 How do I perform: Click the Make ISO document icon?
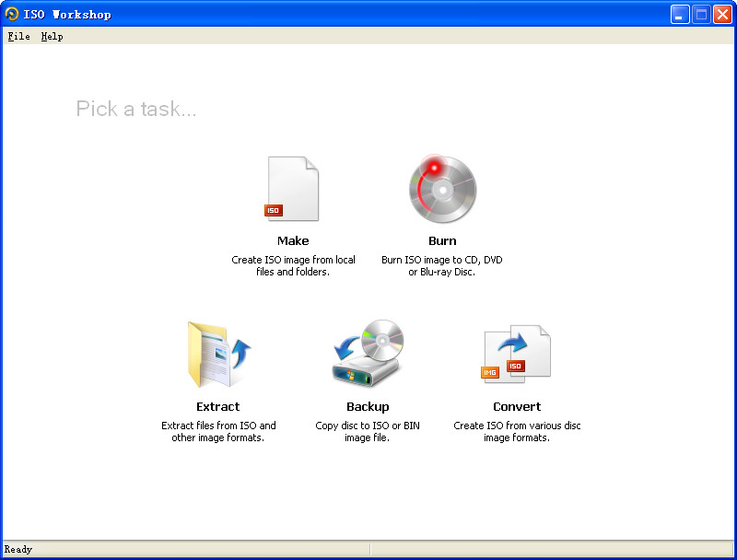pos(292,189)
